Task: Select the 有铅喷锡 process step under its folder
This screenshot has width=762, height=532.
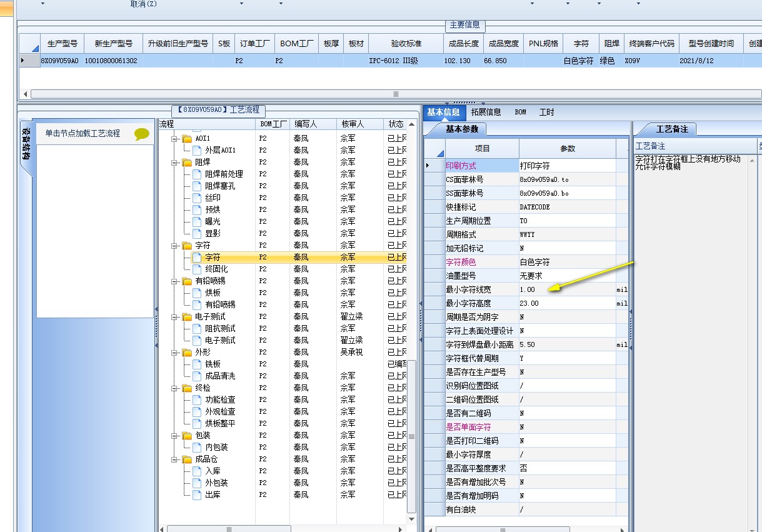Action: 220,304
